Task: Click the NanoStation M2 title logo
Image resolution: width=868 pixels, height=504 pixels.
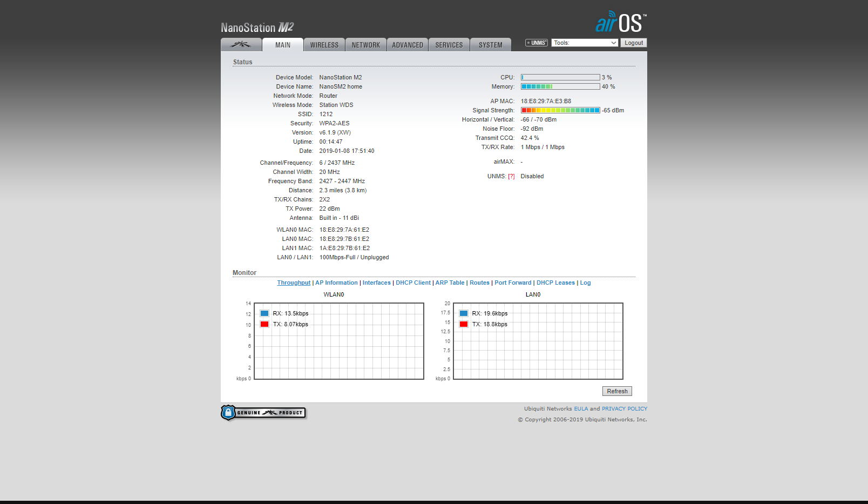Action: point(257,28)
